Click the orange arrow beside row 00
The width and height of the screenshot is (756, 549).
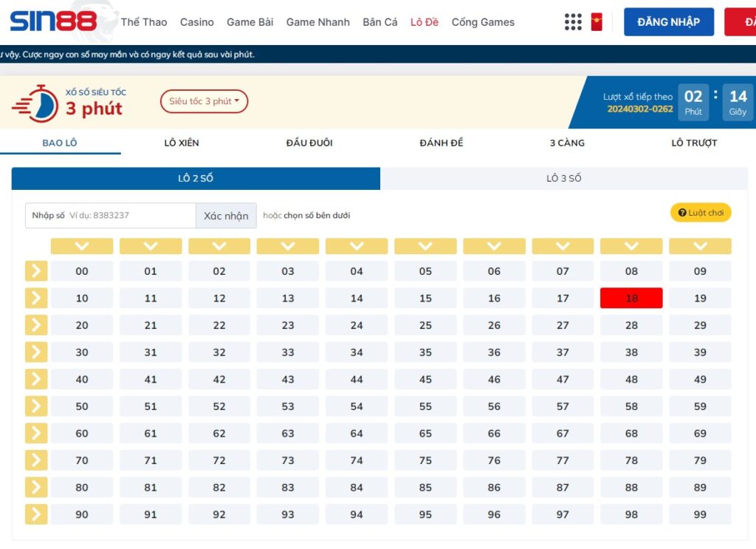pos(35,270)
